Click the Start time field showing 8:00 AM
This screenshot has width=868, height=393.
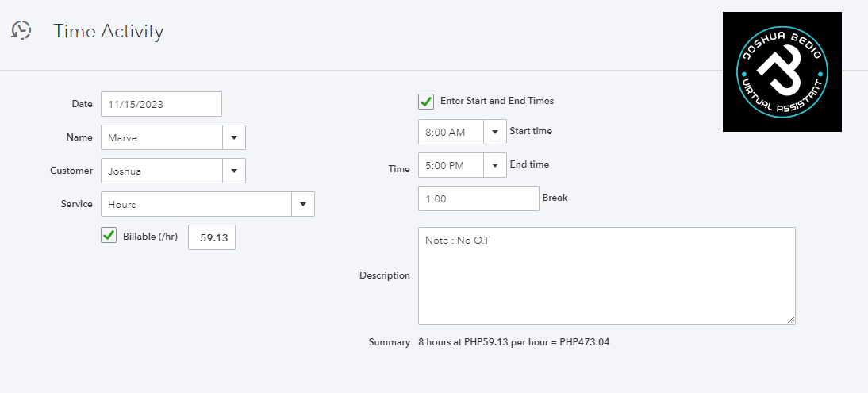click(451, 132)
